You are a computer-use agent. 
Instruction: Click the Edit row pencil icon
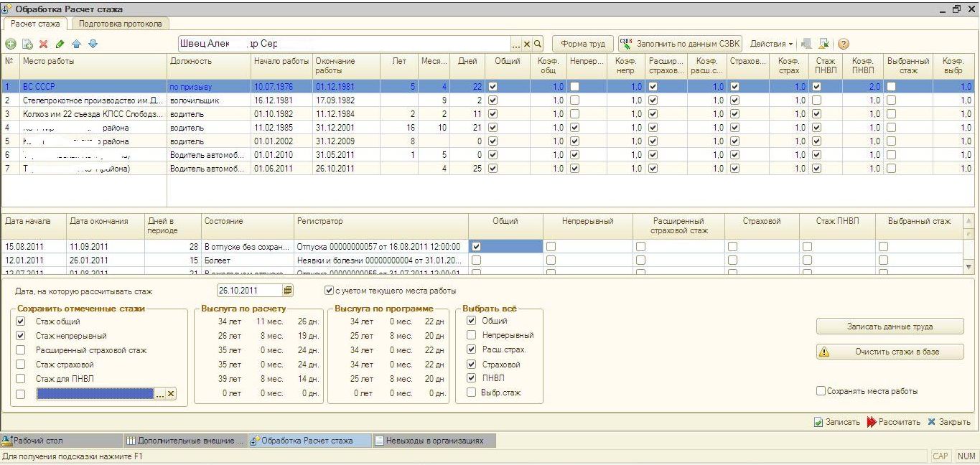(60, 44)
